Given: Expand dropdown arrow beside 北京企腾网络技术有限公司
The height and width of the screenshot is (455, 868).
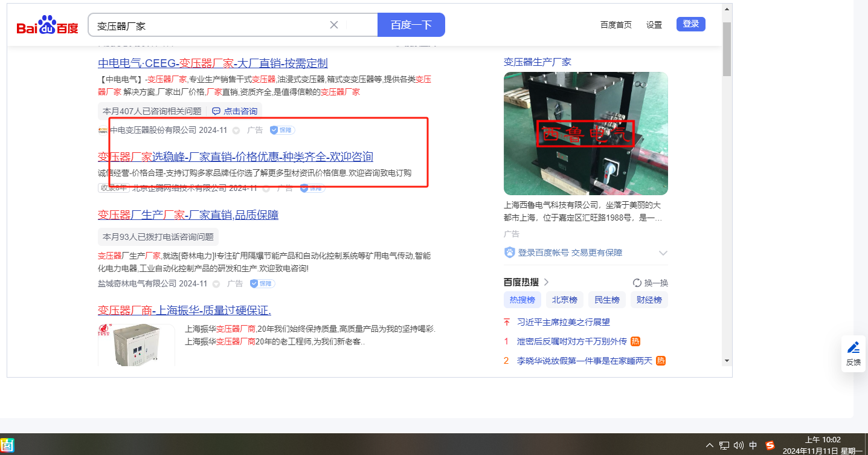Looking at the screenshot, I should click(266, 188).
